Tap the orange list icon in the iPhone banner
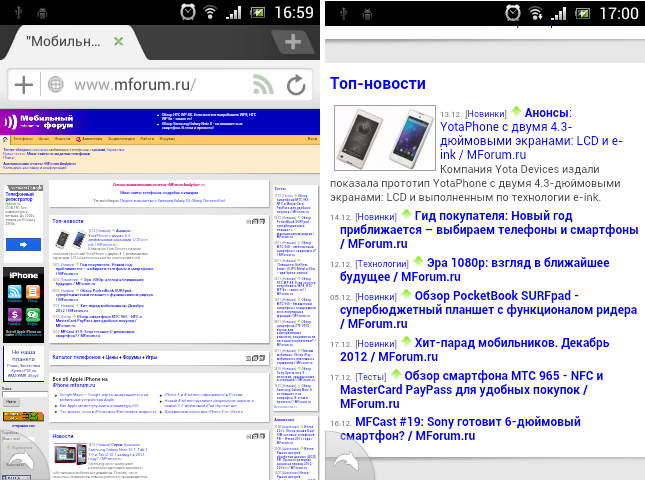The width and height of the screenshot is (645, 480). pyautogui.click(x=33, y=292)
